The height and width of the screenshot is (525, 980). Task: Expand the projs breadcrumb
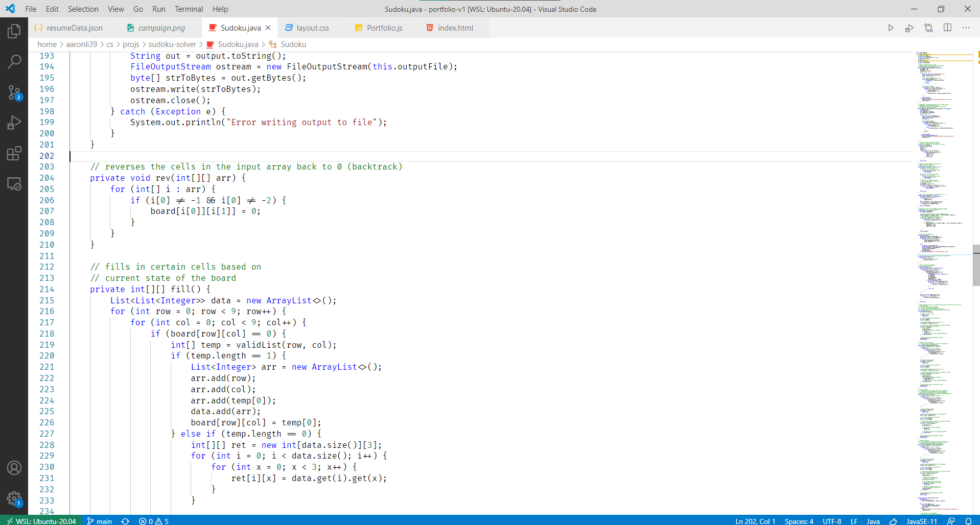(x=131, y=44)
